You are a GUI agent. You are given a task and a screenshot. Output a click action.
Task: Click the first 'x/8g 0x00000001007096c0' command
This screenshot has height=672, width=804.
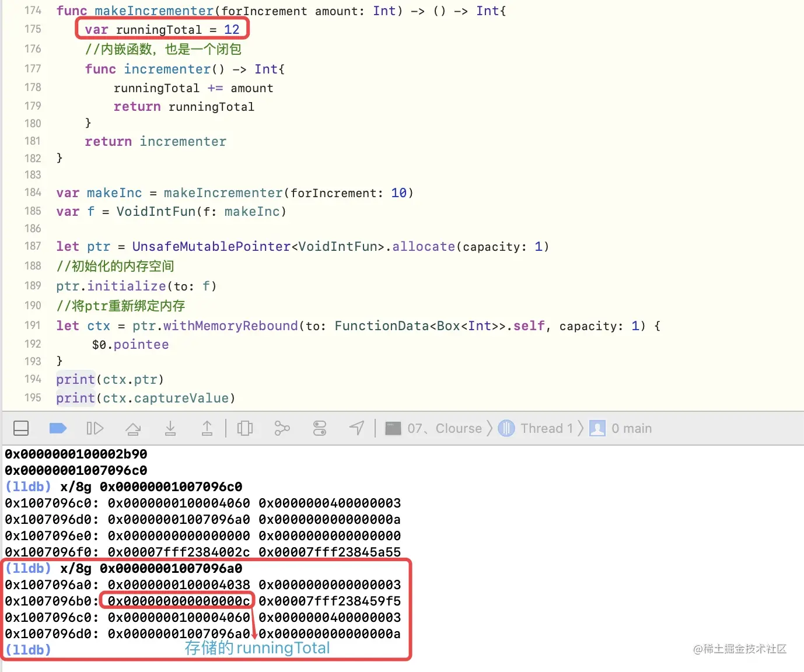click(x=151, y=487)
